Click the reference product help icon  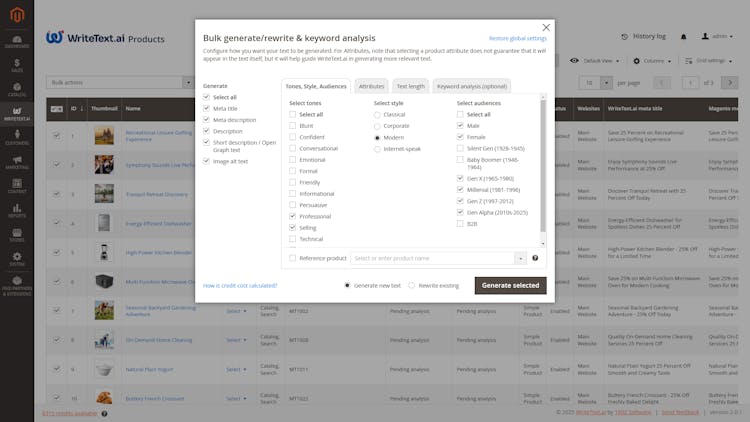click(x=535, y=258)
